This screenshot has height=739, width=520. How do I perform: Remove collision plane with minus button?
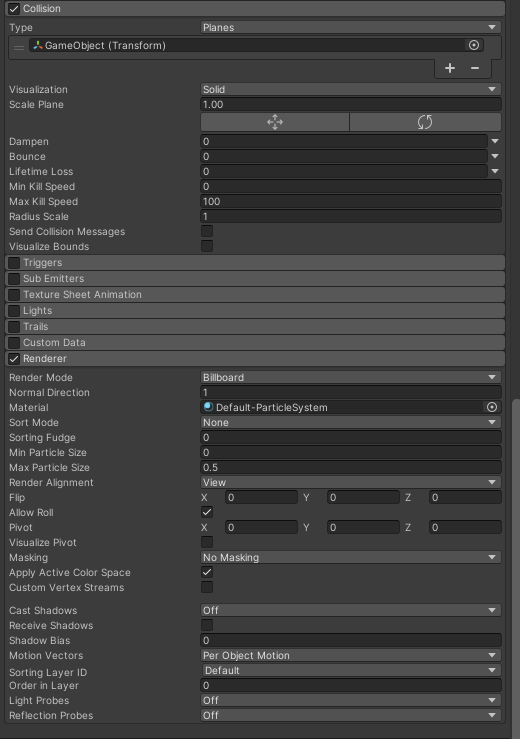[x=475, y=68]
